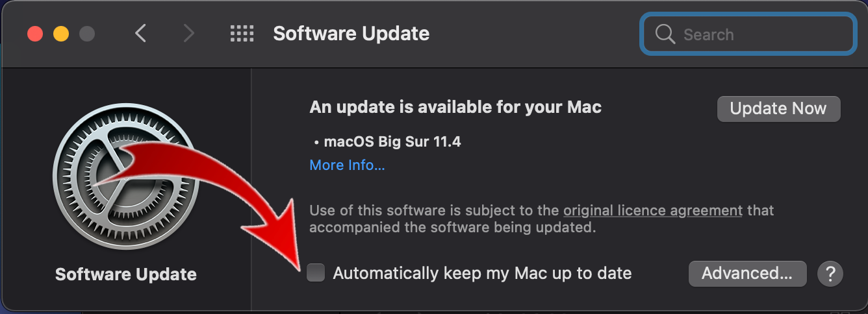The height and width of the screenshot is (314, 868).
Task: Show all preferences via grid icon
Action: coord(242,34)
